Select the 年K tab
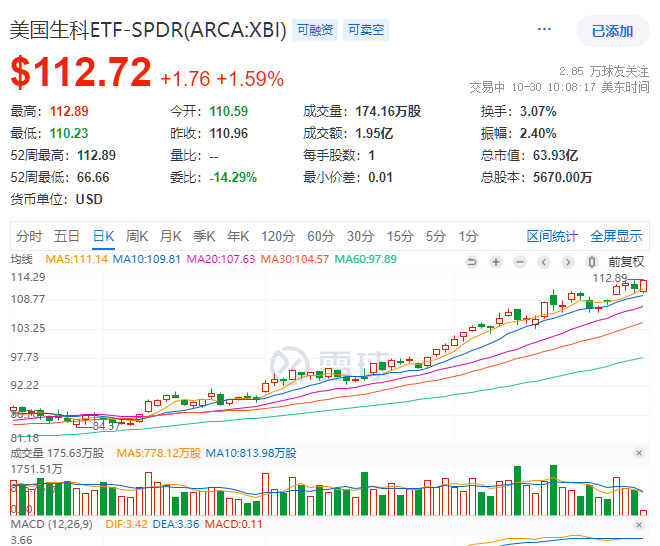This screenshot has height=546, width=660. [x=238, y=236]
